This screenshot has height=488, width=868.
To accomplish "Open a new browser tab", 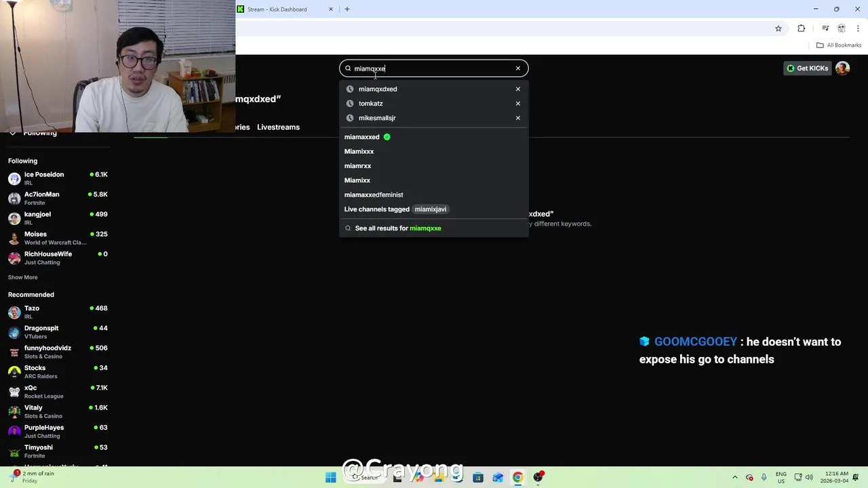I will pos(347,9).
